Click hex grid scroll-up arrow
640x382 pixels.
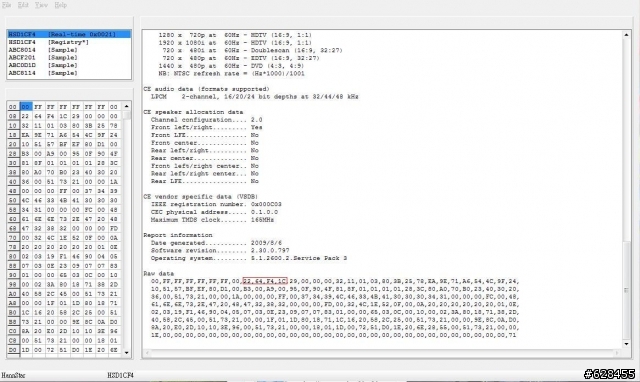point(127,106)
